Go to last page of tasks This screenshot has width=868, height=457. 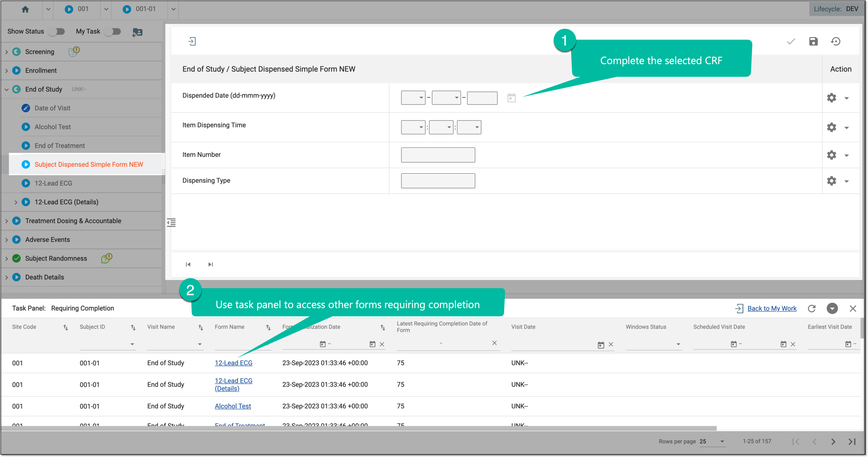click(852, 442)
